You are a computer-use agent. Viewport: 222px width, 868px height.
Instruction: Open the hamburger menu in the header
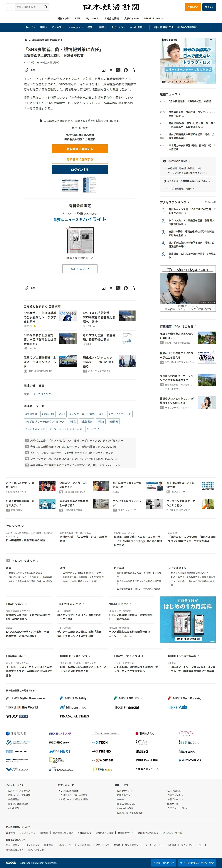(x=9, y=7)
